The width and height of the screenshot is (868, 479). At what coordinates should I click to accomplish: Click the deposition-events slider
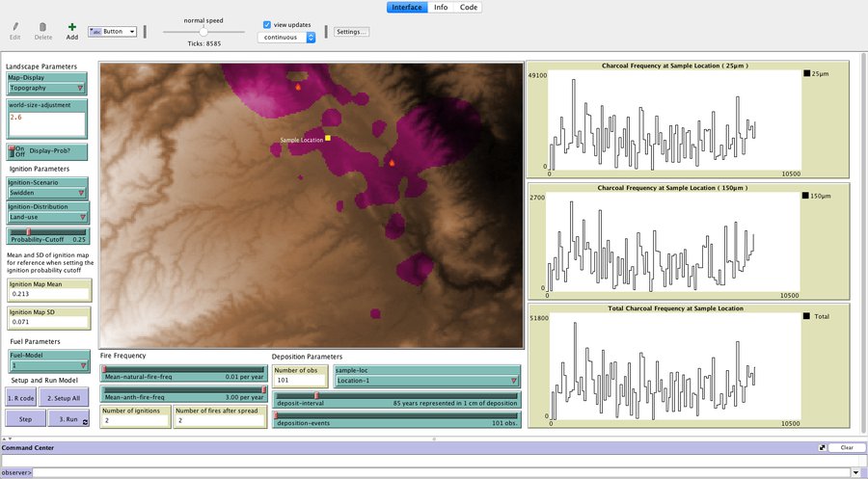click(397, 419)
